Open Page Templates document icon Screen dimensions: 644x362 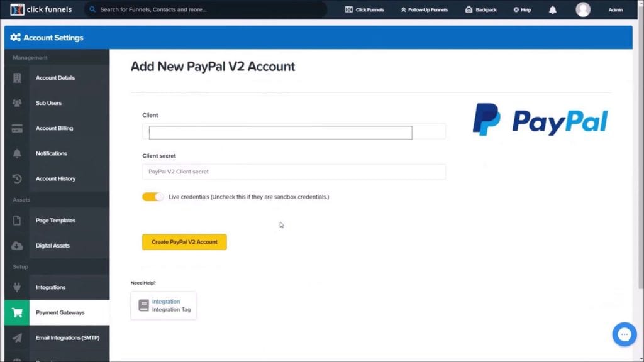(x=17, y=221)
